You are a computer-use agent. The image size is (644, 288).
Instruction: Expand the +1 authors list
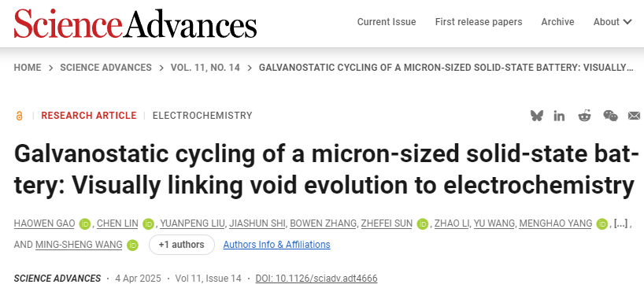182,245
